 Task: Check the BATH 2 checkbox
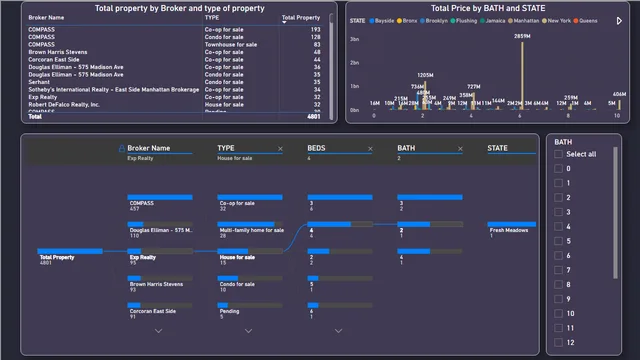pyautogui.click(x=558, y=198)
